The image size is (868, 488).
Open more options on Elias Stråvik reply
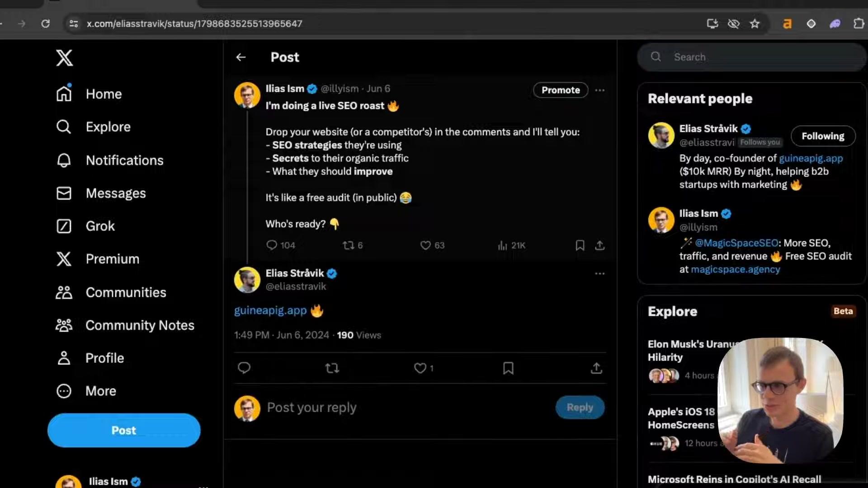[599, 273]
